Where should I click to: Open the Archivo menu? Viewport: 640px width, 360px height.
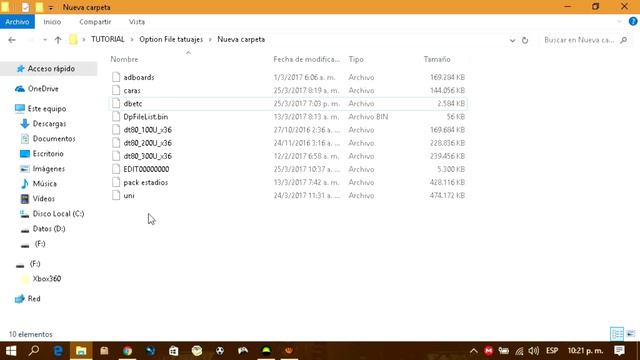pos(17,22)
